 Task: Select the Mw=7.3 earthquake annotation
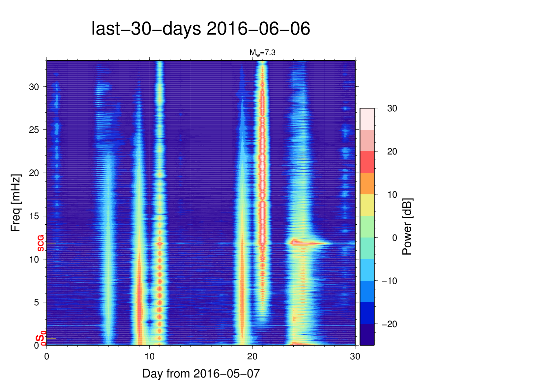pyautogui.click(x=262, y=52)
